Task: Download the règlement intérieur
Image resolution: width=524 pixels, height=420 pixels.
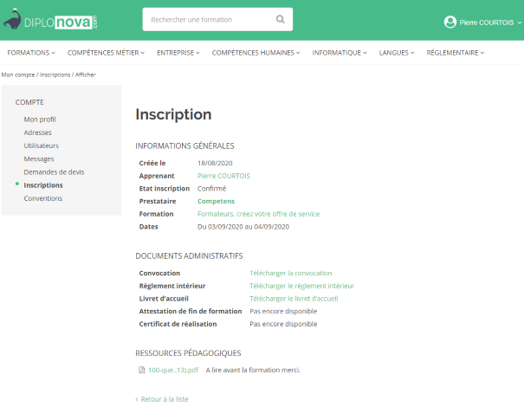Action: pos(301,286)
